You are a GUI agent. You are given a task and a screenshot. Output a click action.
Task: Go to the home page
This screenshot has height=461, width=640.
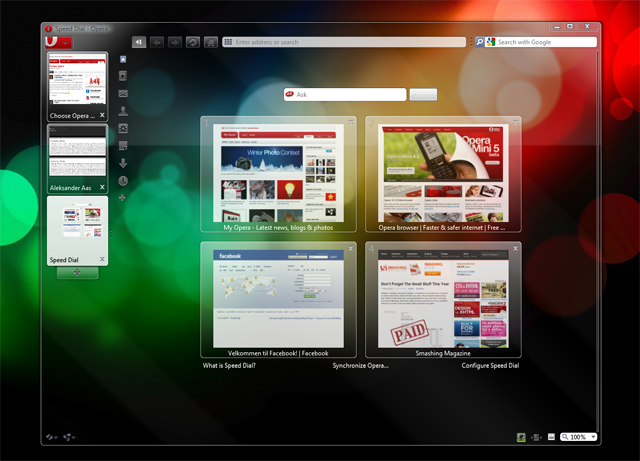[211, 42]
